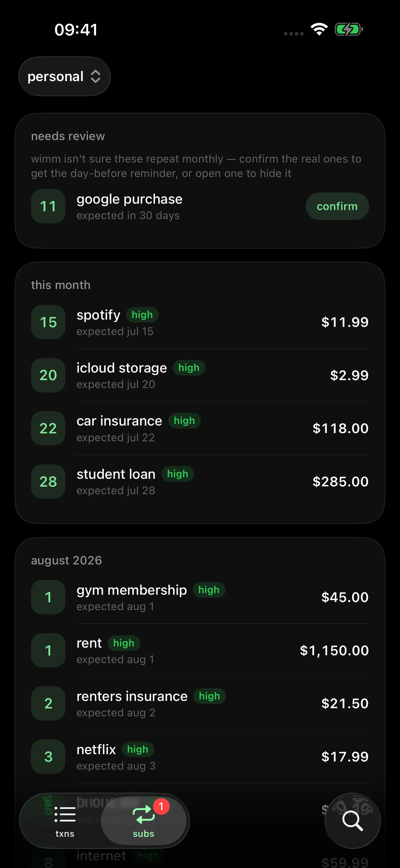The height and width of the screenshot is (868, 400).
Task: Tap the up-down chevrons beside personal
Action: (x=95, y=77)
